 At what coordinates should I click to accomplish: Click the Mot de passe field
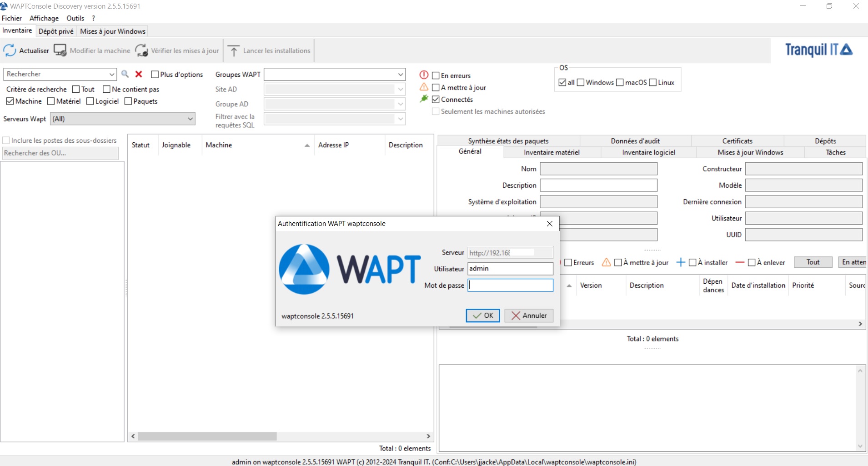(x=511, y=285)
